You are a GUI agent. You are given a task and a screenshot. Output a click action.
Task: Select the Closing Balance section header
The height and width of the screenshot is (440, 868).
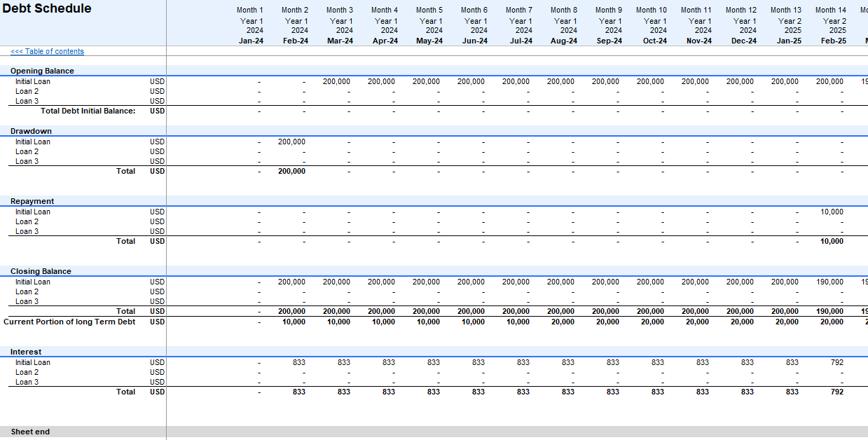coord(41,271)
